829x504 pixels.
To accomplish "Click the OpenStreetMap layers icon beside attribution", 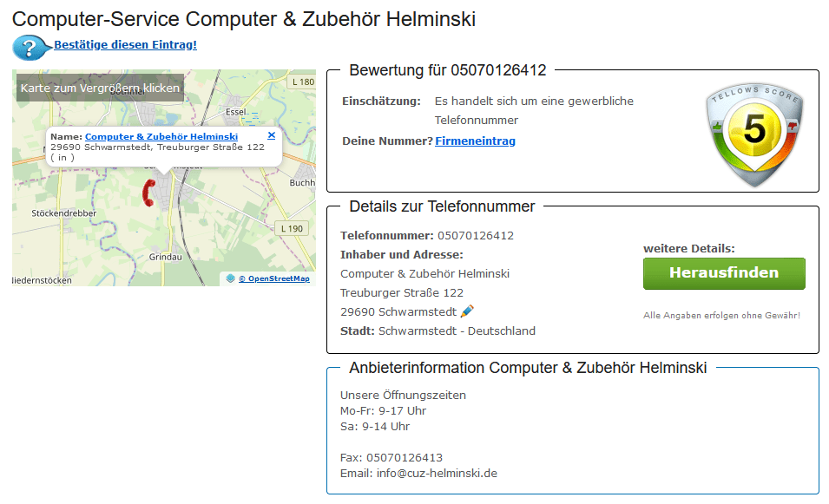I will [231, 278].
